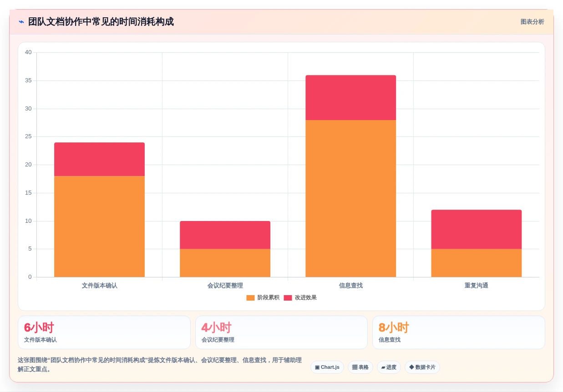Toggle the 改进效果 legend entry

click(x=300, y=298)
